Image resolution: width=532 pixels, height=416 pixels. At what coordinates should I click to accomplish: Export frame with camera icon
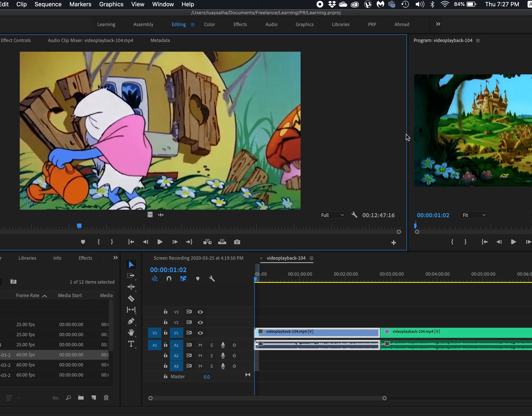(x=237, y=242)
